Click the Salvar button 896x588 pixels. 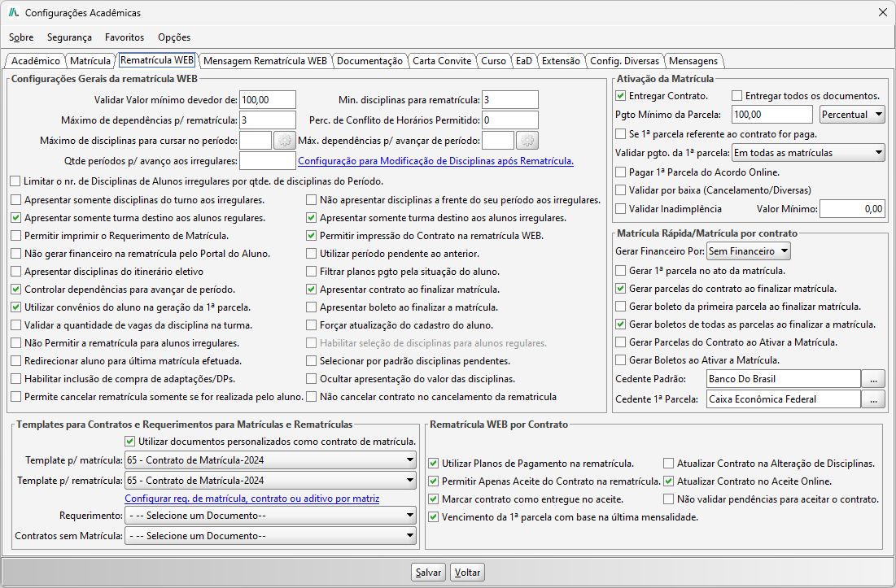(428, 573)
